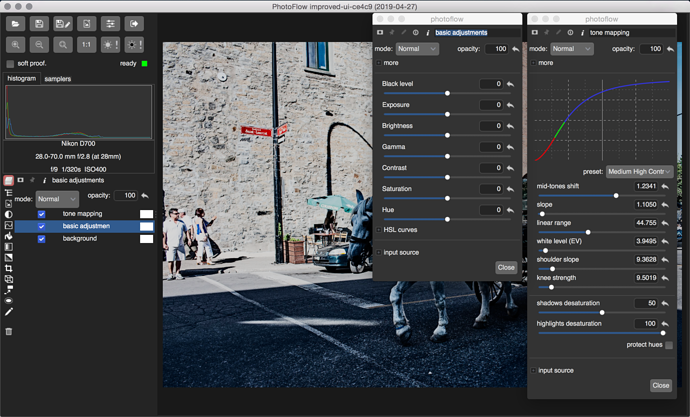Screen dimensions: 690x417
Task: Enable the soft proof checkbox
Action: [11, 64]
